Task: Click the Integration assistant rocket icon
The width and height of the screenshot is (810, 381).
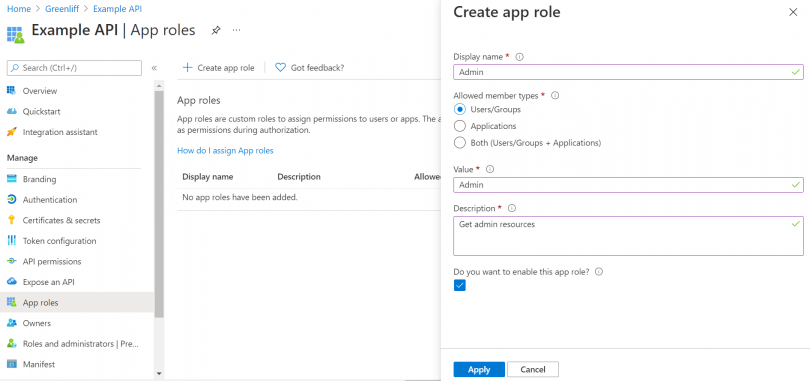Action: tap(11, 132)
